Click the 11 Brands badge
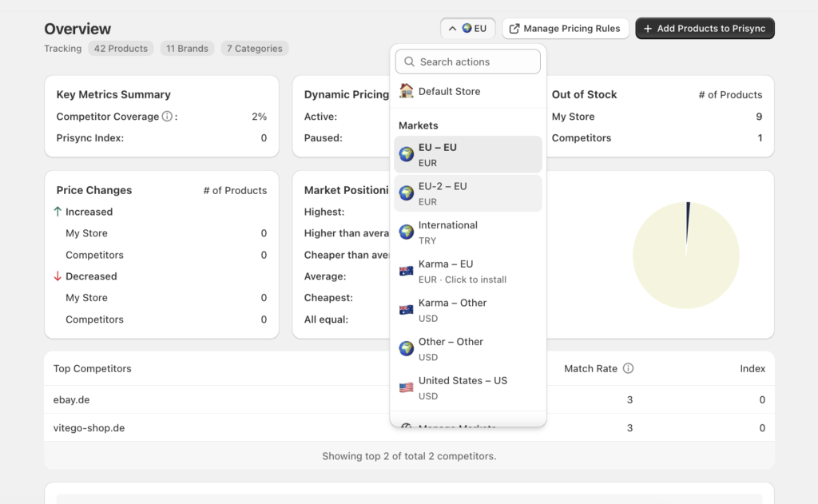818x504 pixels. click(x=187, y=49)
